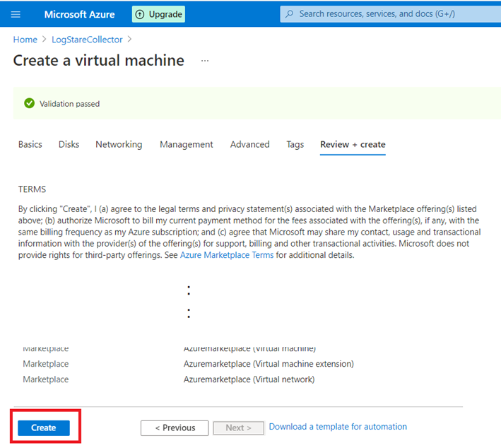Open the hamburger portal menu

pos(16,14)
